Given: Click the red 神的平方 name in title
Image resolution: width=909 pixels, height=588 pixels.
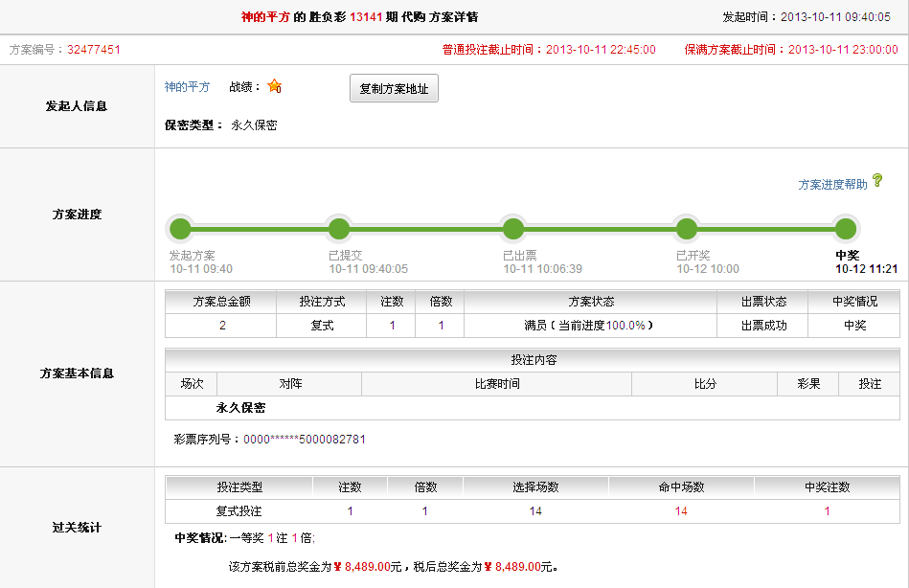Looking at the screenshot, I should point(265,17).
